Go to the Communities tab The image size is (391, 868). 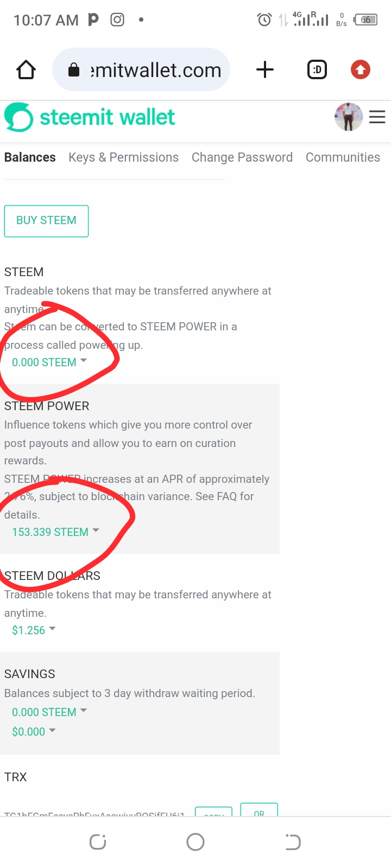(343, 157)
